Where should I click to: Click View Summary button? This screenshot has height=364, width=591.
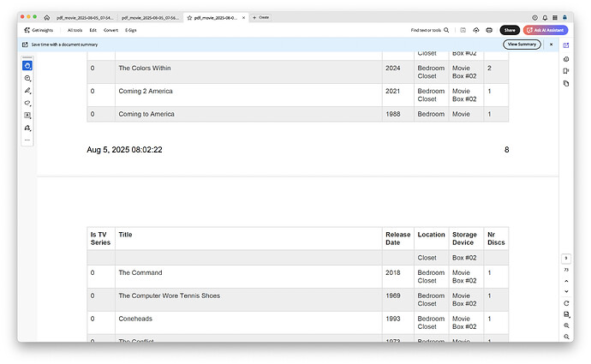(522, 45)
